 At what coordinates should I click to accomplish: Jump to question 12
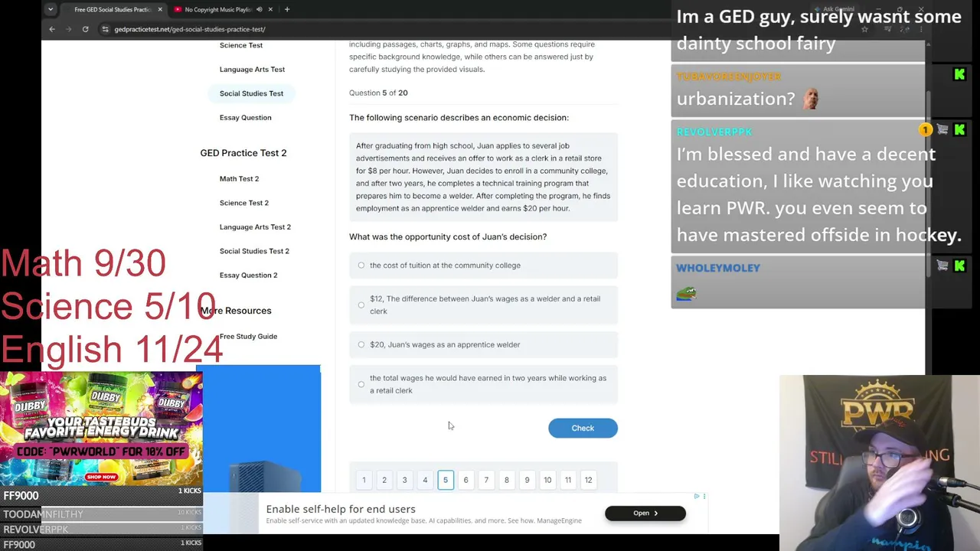click(x=588, y=480)
